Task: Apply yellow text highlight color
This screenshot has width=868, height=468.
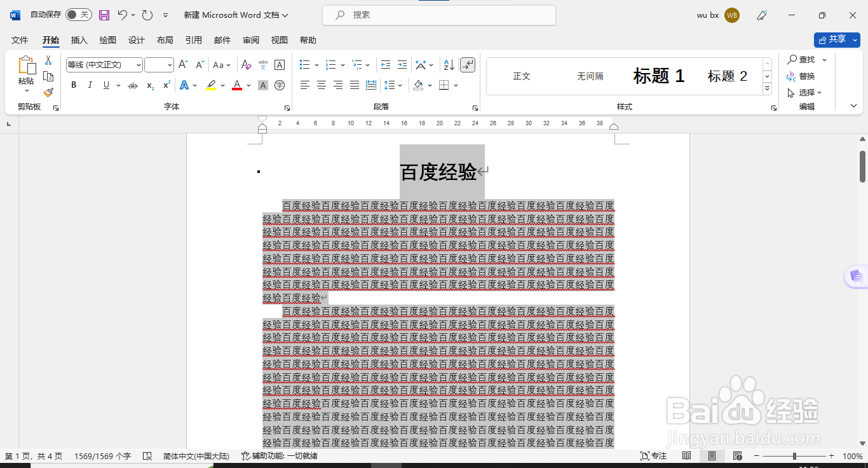Action: [211, 85]
